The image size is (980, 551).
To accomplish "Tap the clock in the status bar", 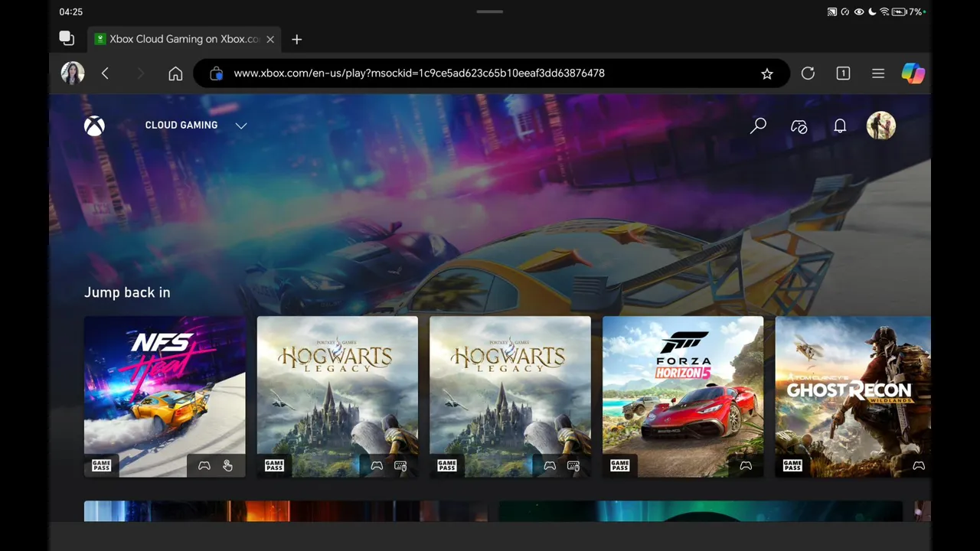I will [70, 11].
